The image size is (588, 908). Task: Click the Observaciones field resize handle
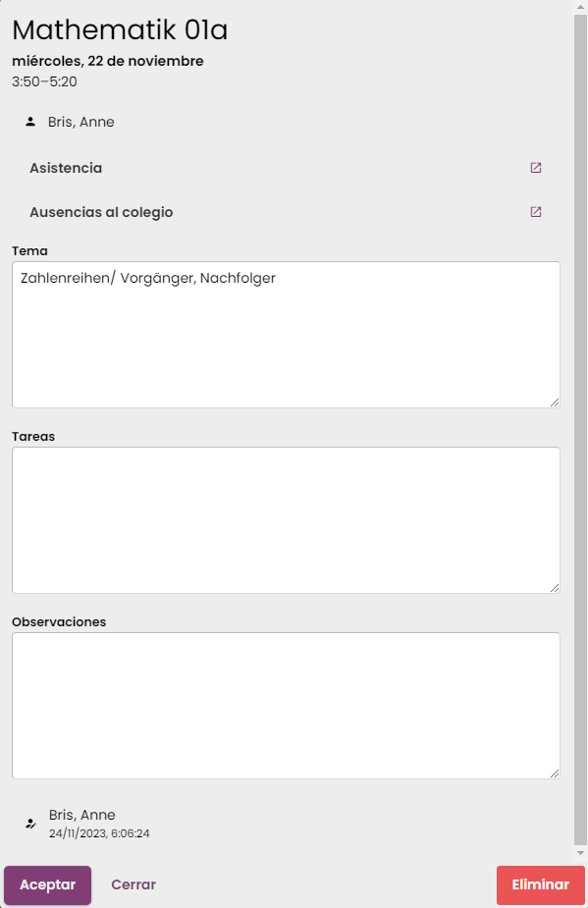point(555,774)
